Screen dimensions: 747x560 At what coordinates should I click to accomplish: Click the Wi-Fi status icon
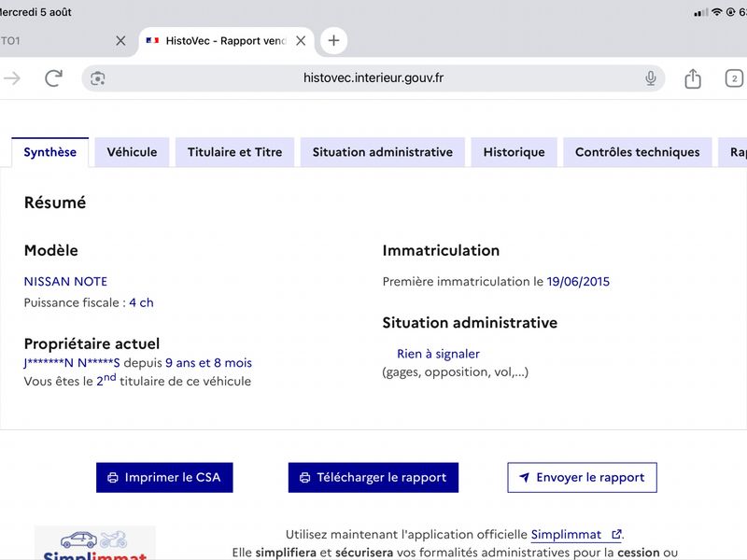tap(717, 12)
